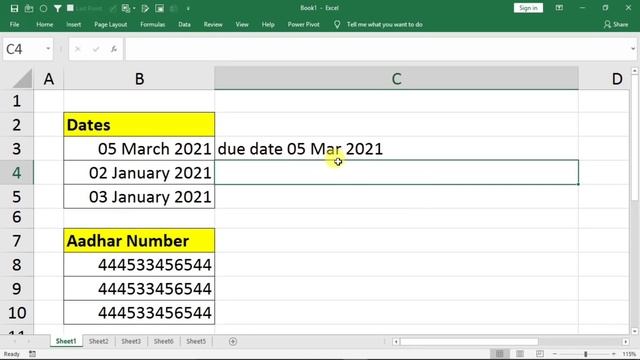
Task: Click the filter funnel icon in quick access toolbar
Action: click(x=58, y=8)
